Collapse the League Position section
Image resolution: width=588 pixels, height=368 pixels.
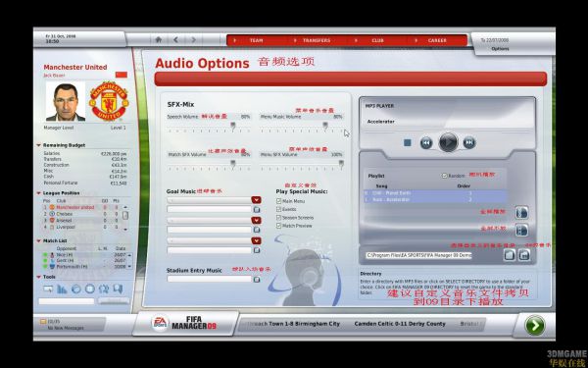[38, 193]
